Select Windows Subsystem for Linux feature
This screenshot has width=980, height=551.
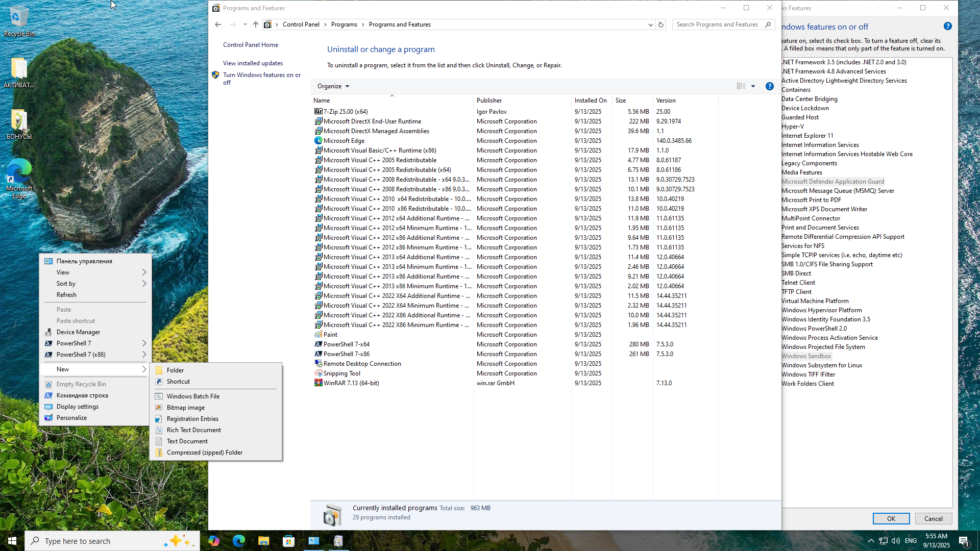tap(822, 365)
